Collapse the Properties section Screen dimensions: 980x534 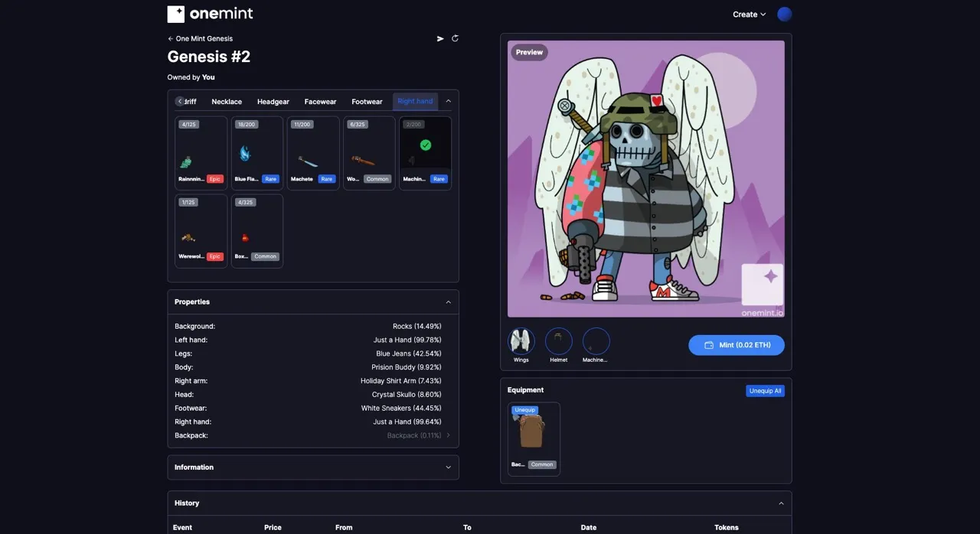[449, 302]
